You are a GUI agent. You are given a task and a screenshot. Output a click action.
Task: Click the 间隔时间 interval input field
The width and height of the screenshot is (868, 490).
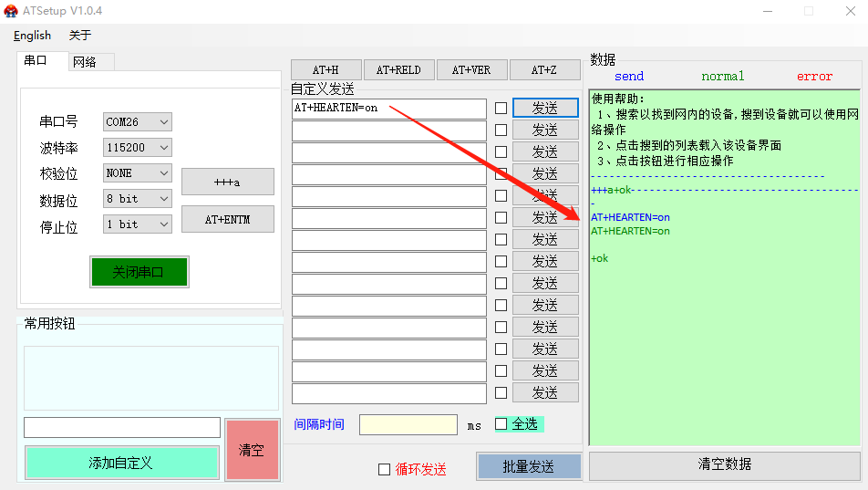point(408,425)
